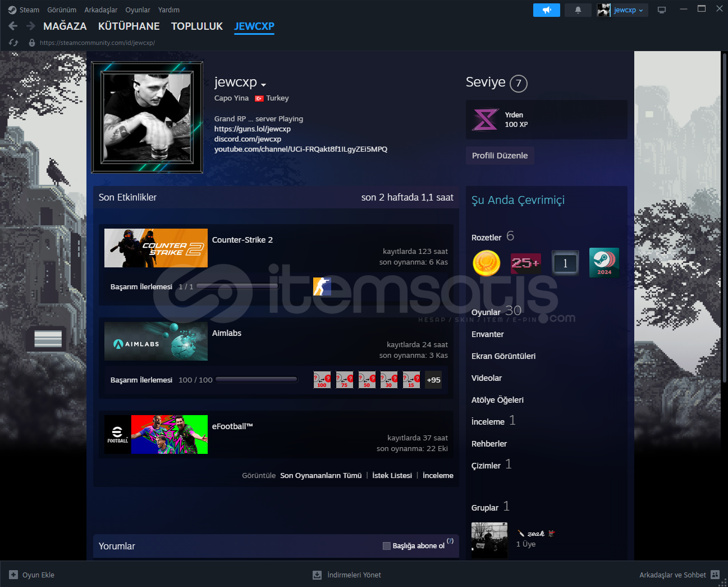Click the Big Picture monitor icon

[x=662, y=10]
